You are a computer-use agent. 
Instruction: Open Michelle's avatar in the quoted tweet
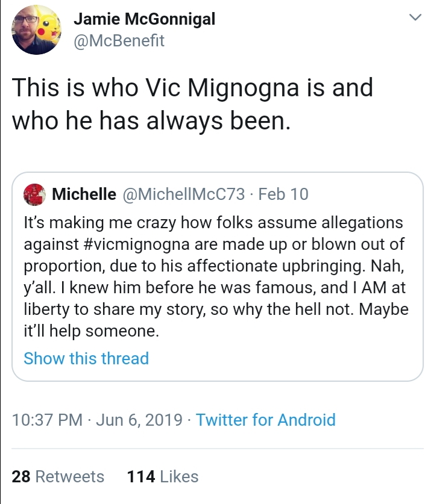pyautogui.click(x=34, y=194)
